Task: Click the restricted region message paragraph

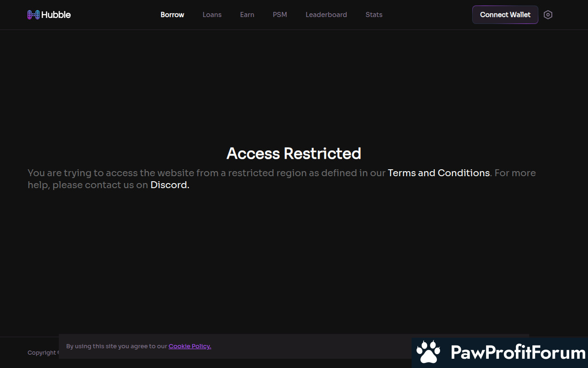Action: [x=282, y=179]
